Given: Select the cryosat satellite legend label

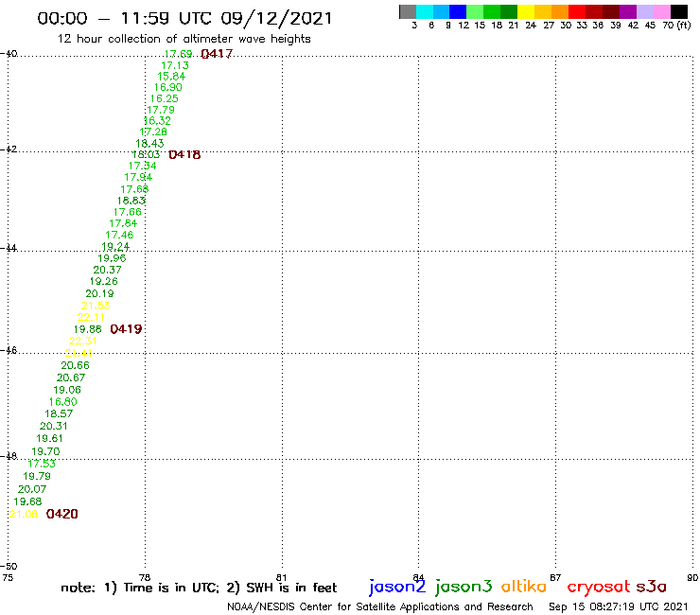Looking at the screenshot, I should (599, 588).
